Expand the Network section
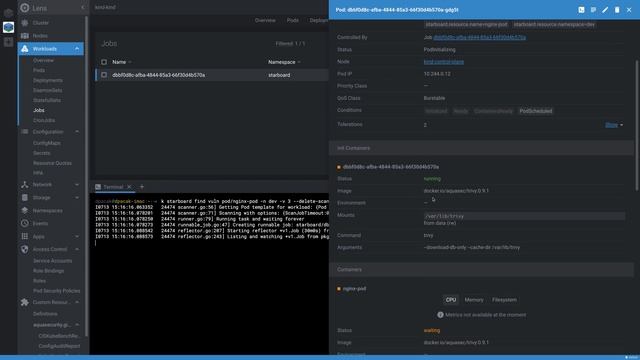 77,184
